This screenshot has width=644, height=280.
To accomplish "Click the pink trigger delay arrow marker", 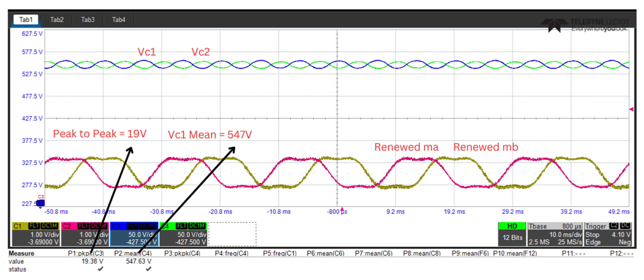I will tap(342, 209).
